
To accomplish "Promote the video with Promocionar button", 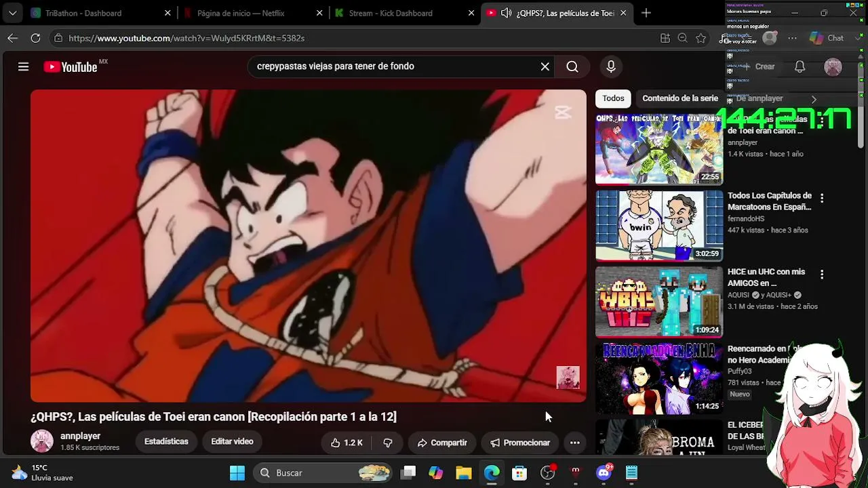I will click(520, 443).
